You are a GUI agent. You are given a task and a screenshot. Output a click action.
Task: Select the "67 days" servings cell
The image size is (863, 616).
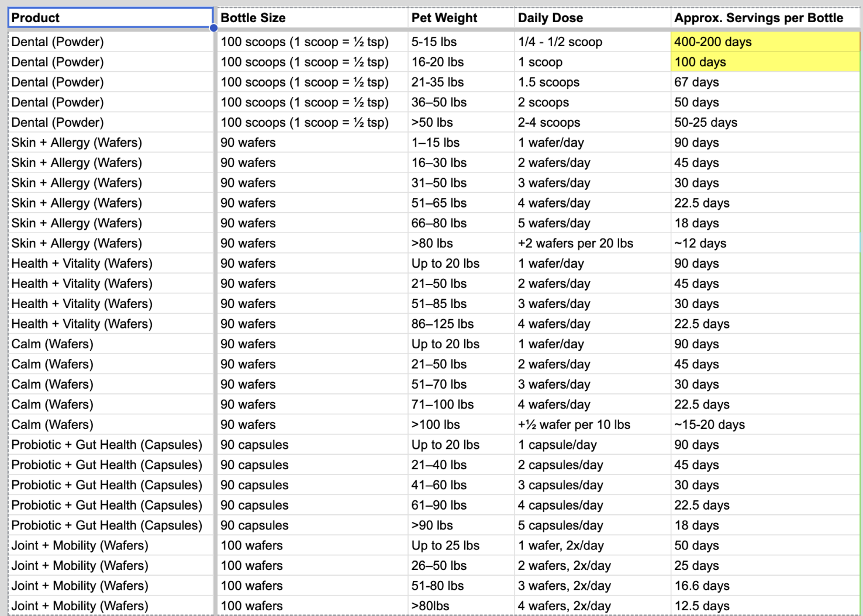765,82
